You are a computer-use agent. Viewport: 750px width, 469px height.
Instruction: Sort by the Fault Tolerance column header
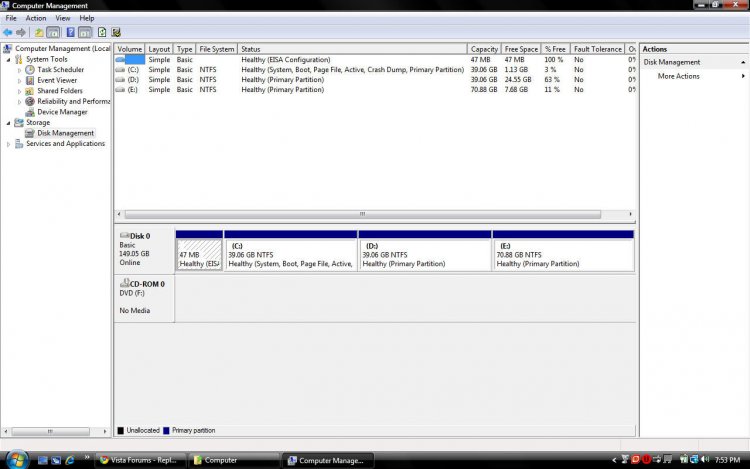[x=597, y=49]
